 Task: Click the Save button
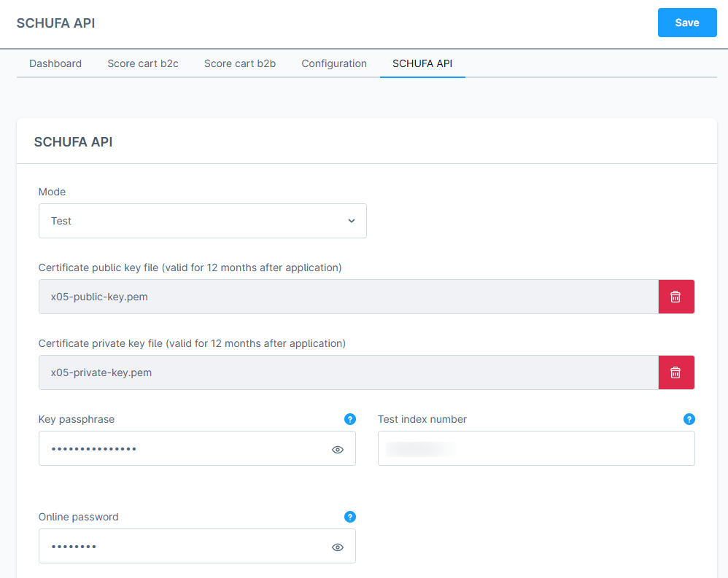click(x=686, y=23)
